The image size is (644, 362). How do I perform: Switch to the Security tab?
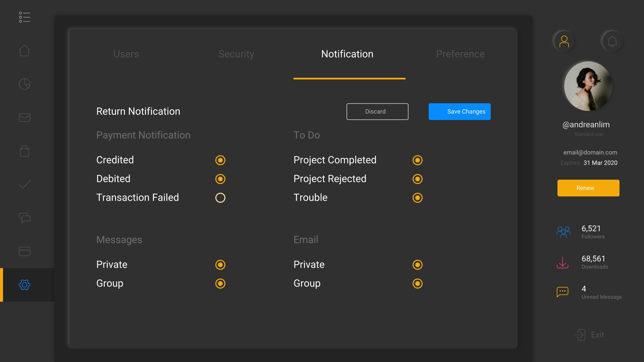pyautogui.click(x=236, y=54)
